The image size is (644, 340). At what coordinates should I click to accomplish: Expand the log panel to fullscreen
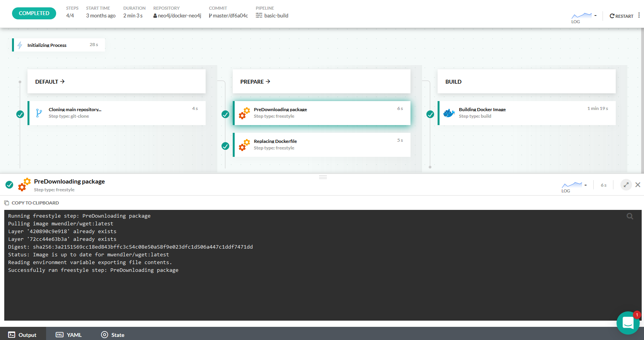(626, 185)
